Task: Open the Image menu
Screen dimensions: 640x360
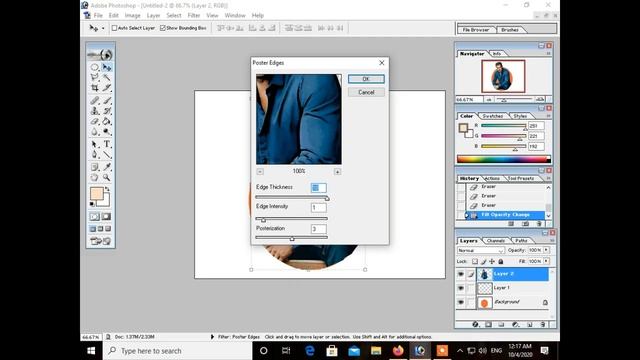Action: (132, 16)
